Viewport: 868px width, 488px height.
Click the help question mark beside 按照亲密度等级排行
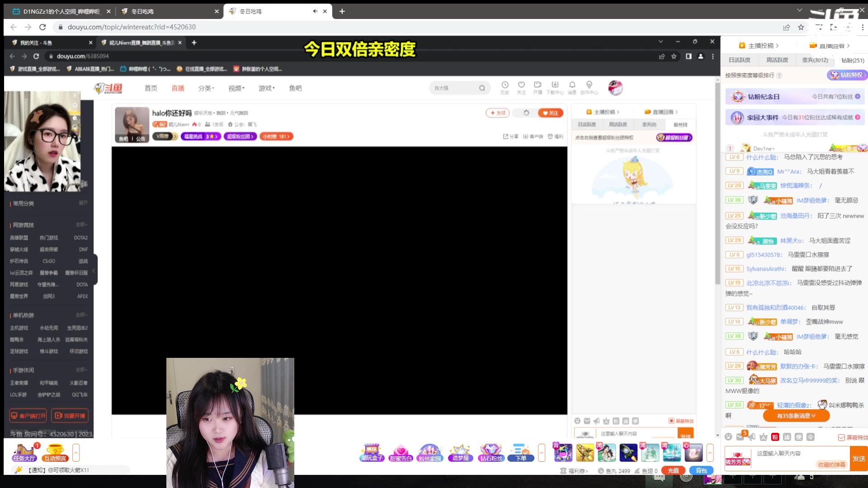(x=779, y=75)
